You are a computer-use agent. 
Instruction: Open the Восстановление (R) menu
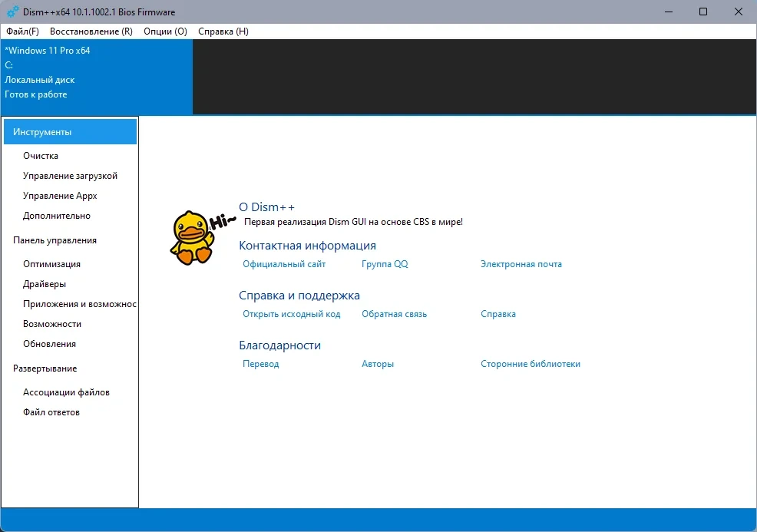[91, 31]
